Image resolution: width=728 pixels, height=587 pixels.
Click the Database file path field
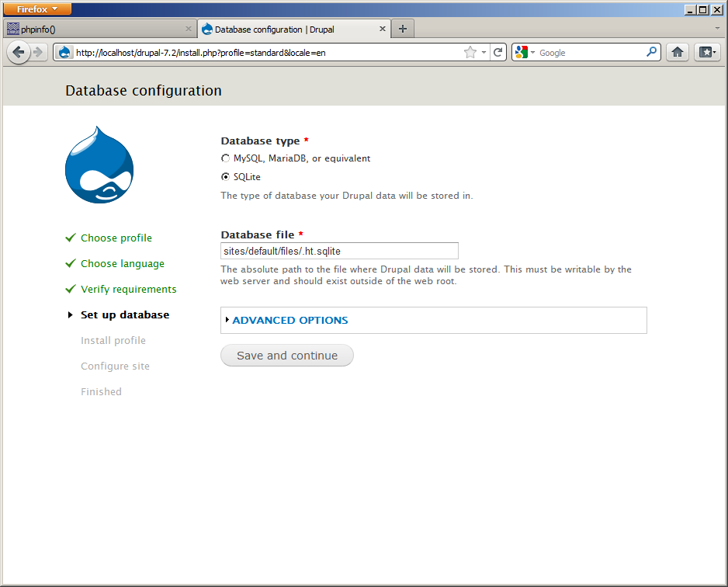(x=339, y=251)
